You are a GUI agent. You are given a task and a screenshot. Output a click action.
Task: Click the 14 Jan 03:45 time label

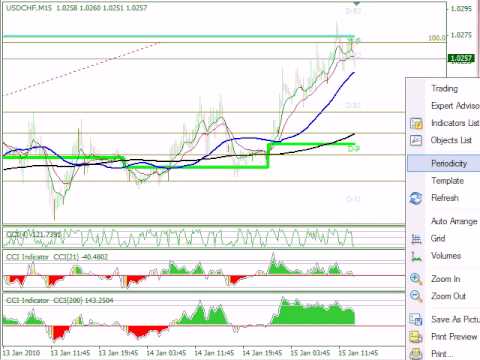coord(166,353)
